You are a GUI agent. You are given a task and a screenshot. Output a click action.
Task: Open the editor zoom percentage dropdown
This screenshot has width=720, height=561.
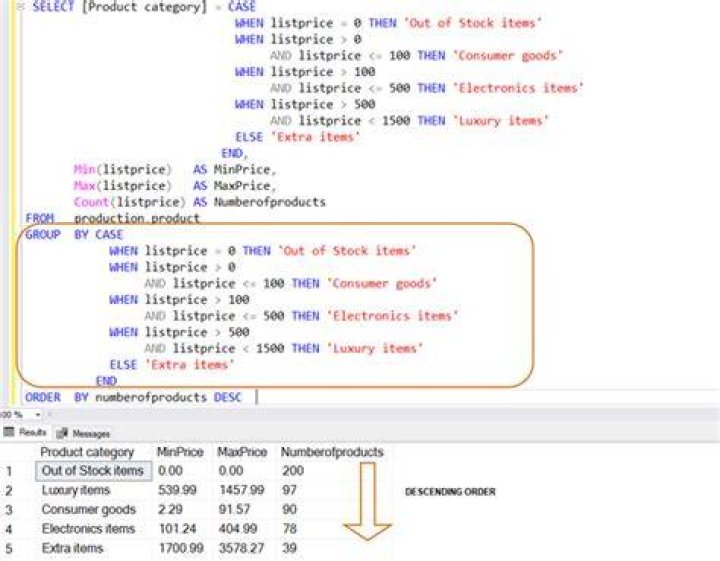tap(38, 415)
